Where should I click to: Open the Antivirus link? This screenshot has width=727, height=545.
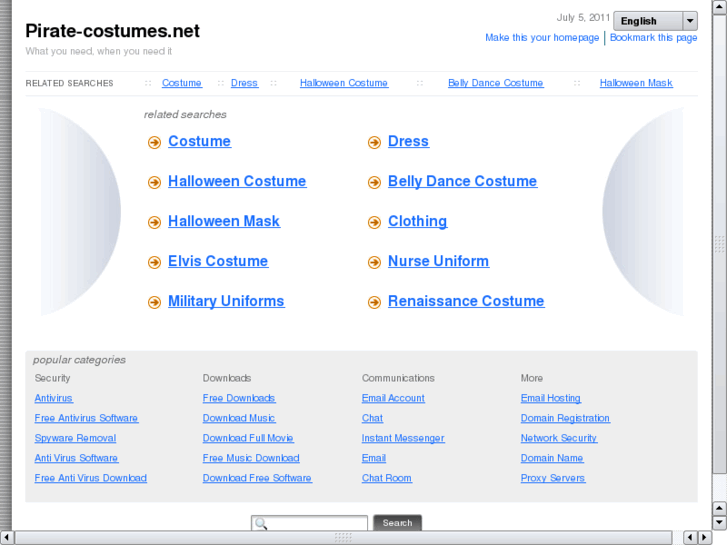54,398
